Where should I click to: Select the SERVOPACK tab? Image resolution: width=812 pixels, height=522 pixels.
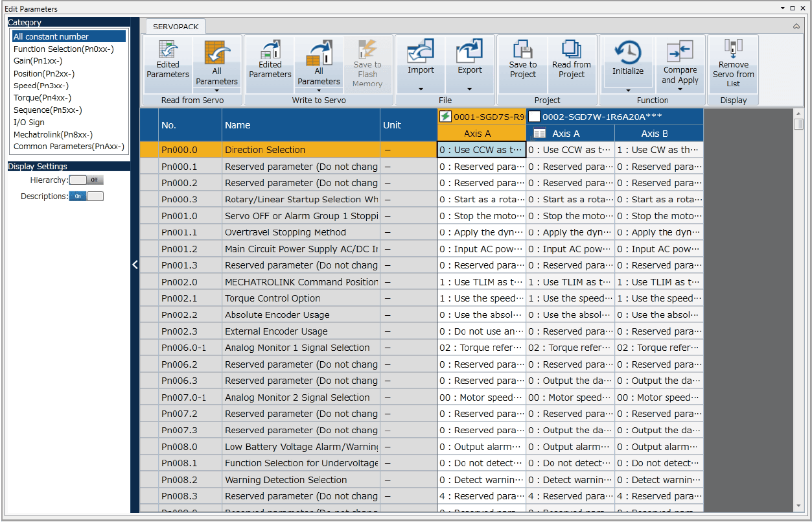pos(176,27)
